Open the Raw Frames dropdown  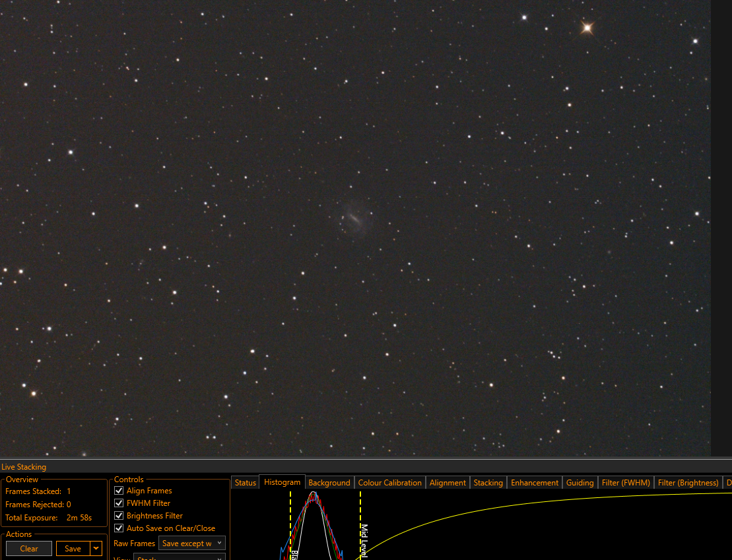192,544
